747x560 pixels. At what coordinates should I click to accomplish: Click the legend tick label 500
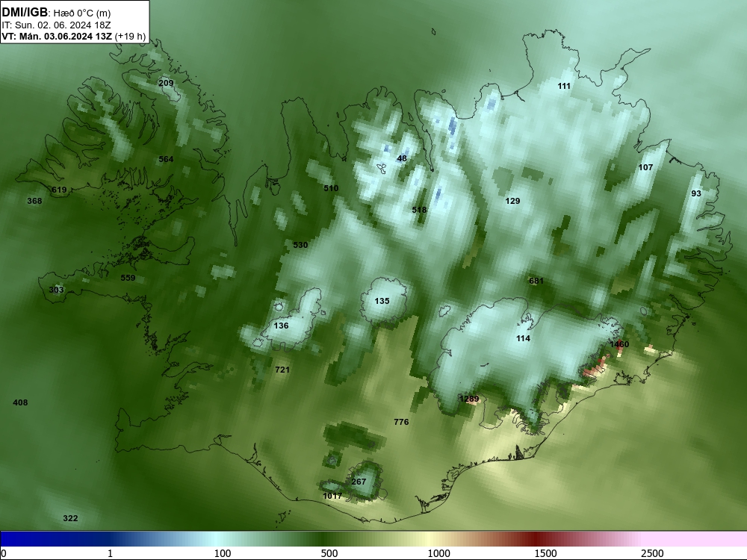329,553
